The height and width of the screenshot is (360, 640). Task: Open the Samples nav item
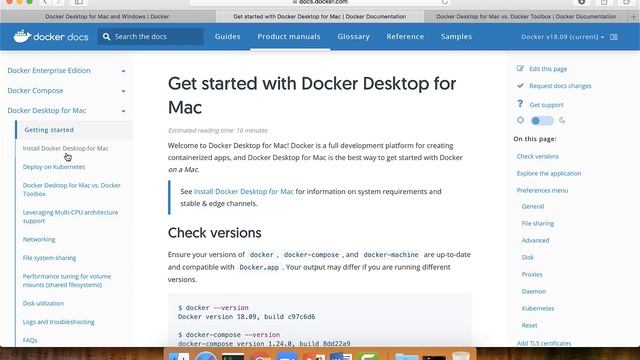coord(456,36)
